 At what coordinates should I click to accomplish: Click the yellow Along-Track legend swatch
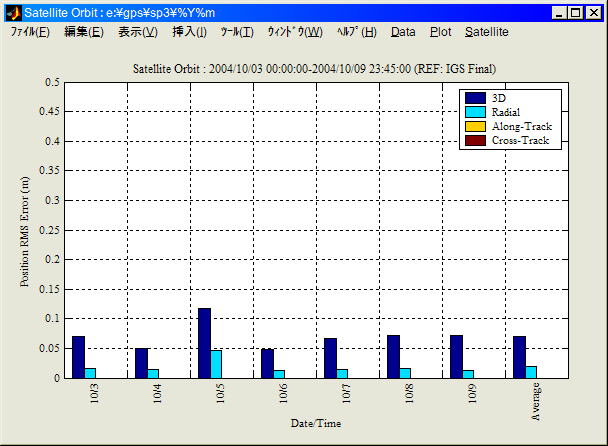[475, 126]
